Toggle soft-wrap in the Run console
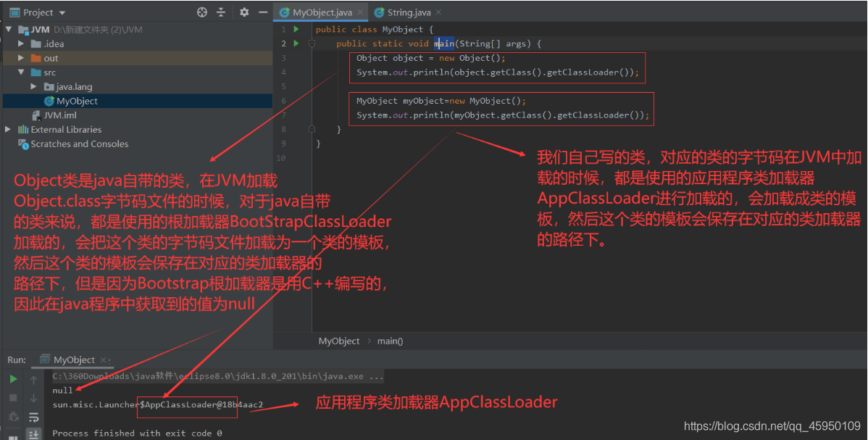The height and width of the screenshot is (440, 868). 33,417
